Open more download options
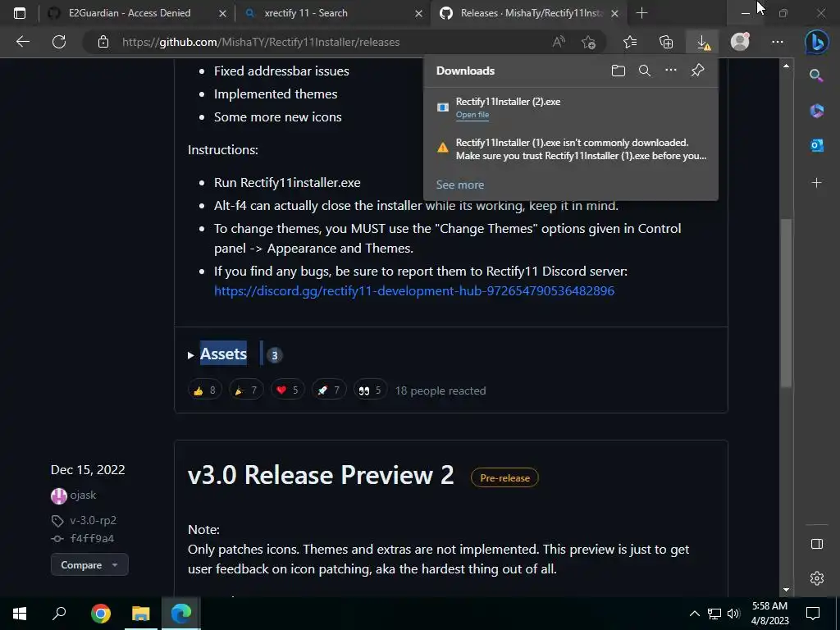 point(671,71)
